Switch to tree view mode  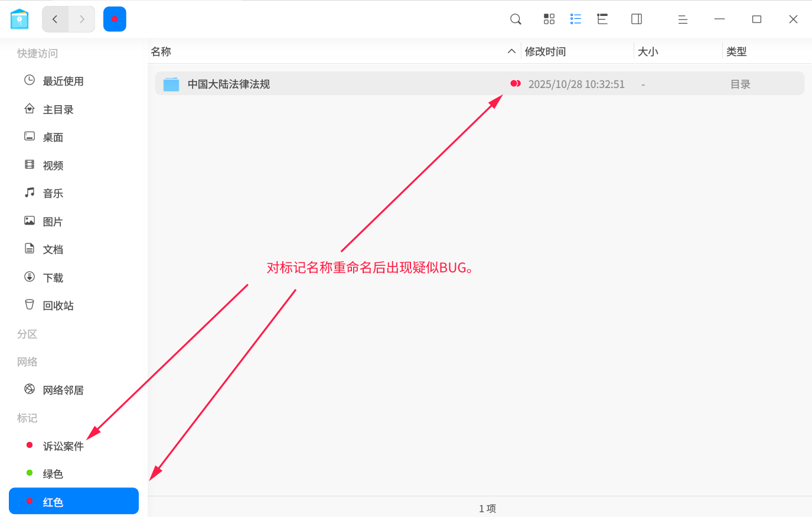pos(602,19)
